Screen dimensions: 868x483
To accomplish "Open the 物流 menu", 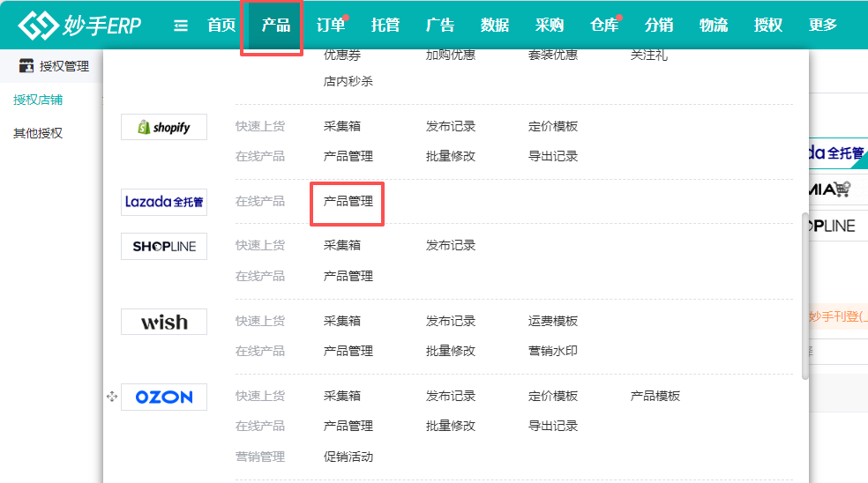I will coord(714,25).
